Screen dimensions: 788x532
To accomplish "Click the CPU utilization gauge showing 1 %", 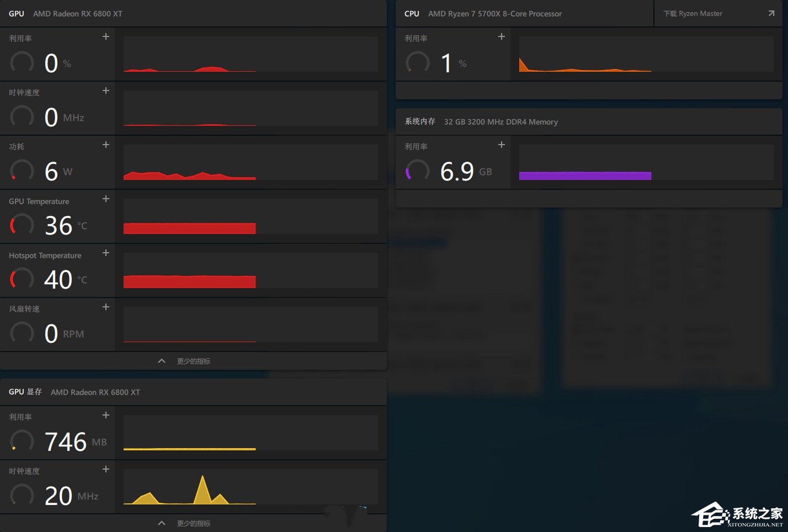I will click(418, 63).
